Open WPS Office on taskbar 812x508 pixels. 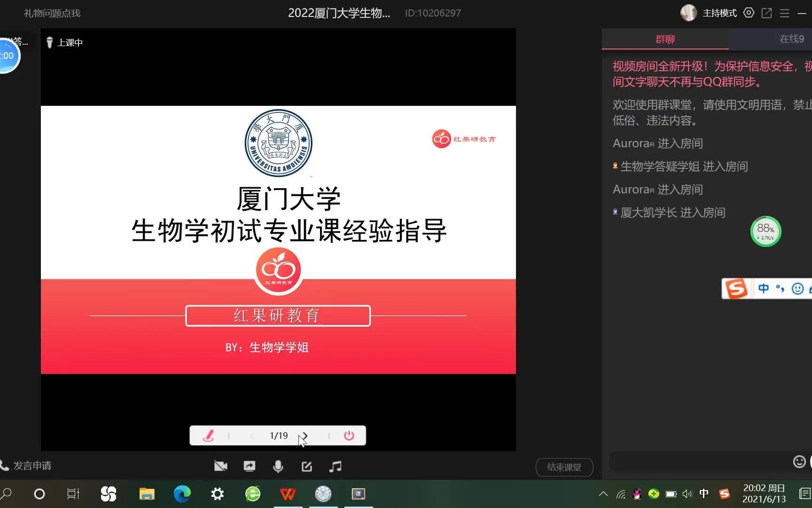pyautogui.click(x=288, y=494)
